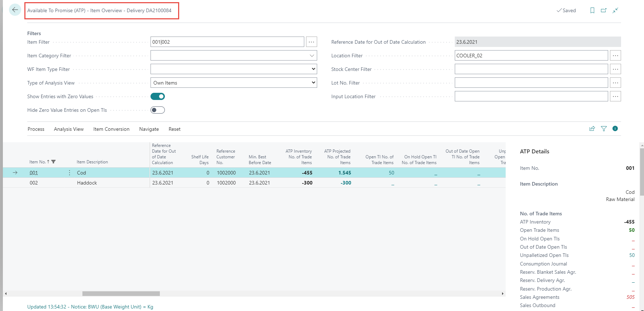Click the Open TI value 50 for Cod
Viewport: 644px width, 311px height.
coord(391,173)
